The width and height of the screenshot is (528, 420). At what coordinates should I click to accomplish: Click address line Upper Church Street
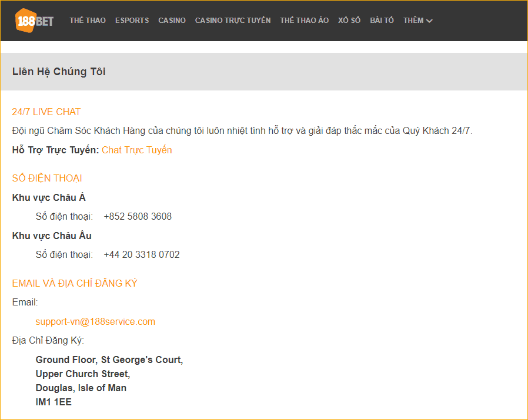tap(83, 374)
